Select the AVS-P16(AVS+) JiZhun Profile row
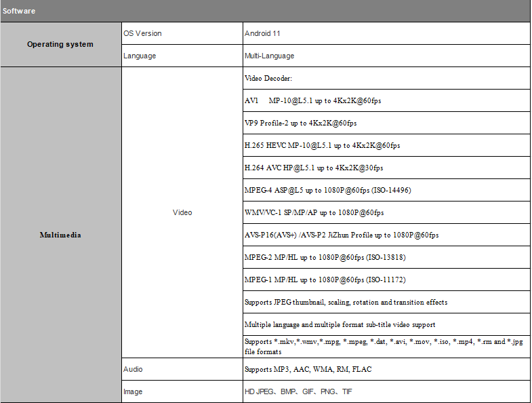Viewport: 532px width, 403px height. pos(341,235)
